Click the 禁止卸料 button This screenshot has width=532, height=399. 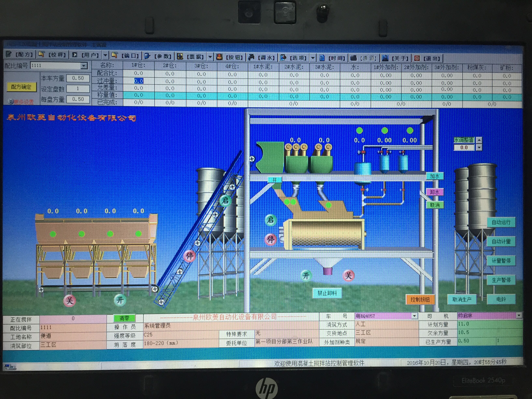327,293
